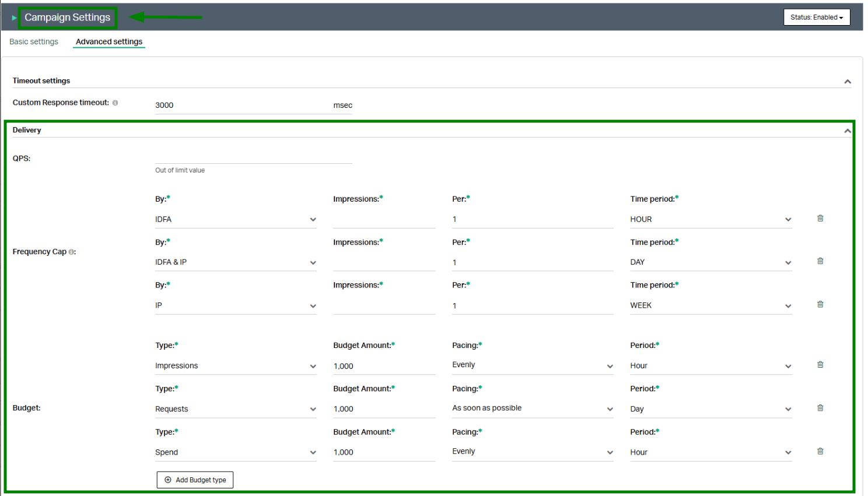
Task: Switch to the Basic settings tab
Action: (x=34, y=42)
